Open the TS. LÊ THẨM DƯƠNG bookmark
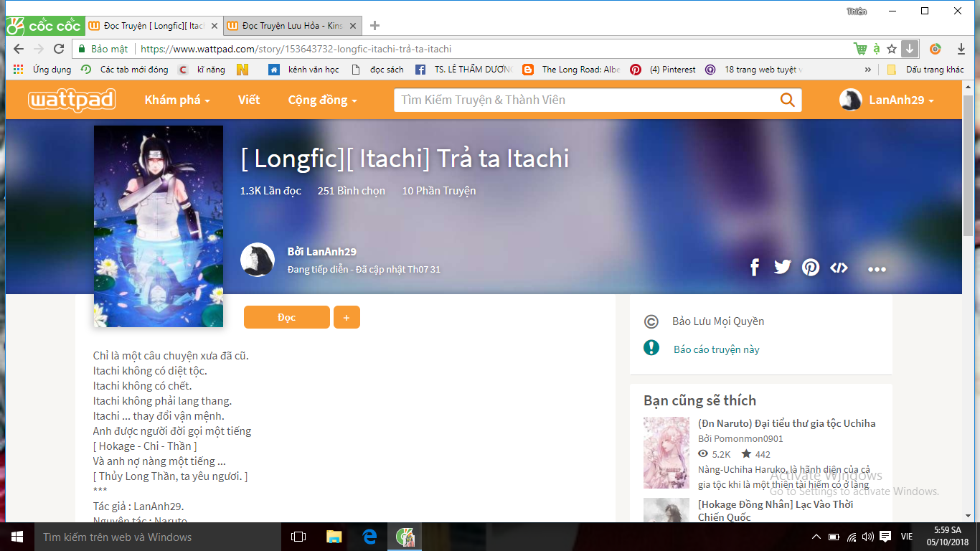The width and height of the screenshot is (980, 551). coord(465,70)
